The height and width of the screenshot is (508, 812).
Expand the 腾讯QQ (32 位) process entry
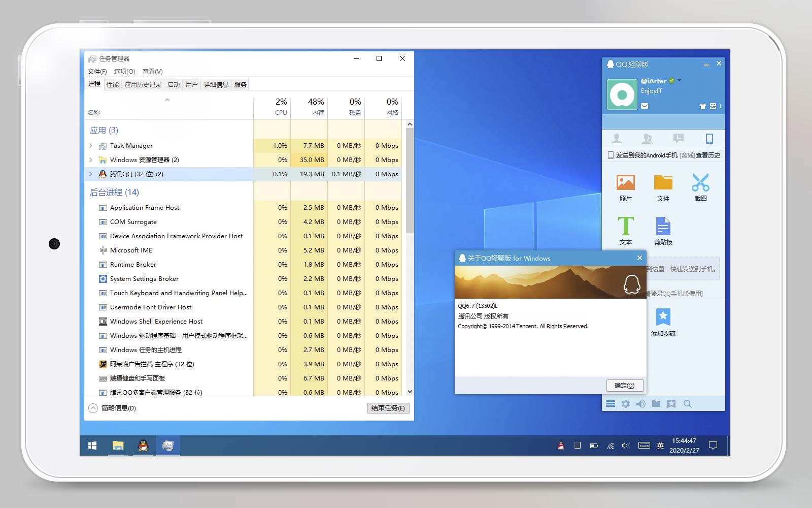point(90,174)
